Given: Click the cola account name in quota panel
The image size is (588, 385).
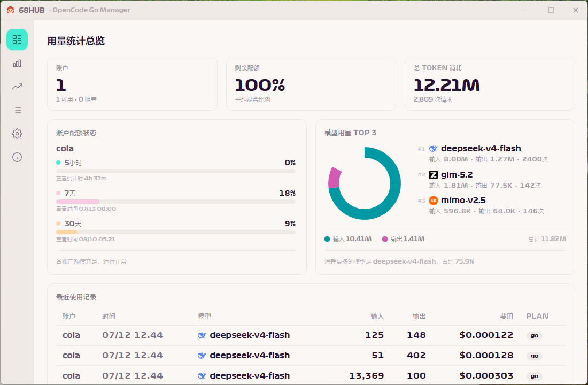Looking at the screenshot, I should [65, 149].
